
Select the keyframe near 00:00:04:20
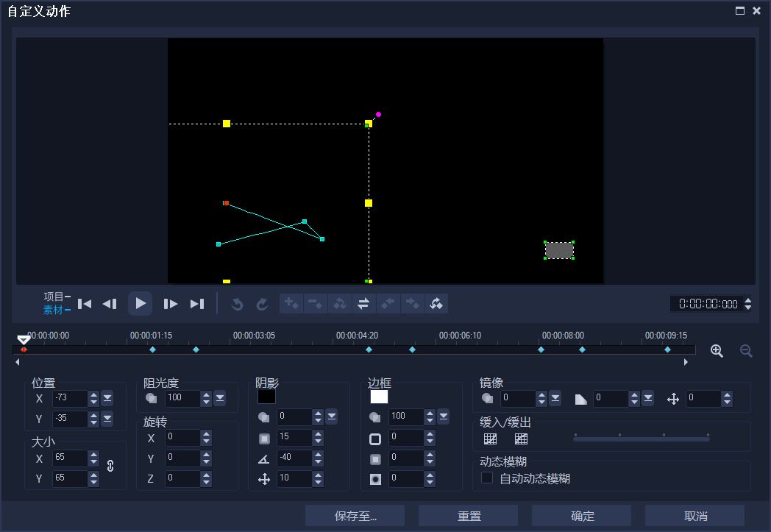pos(369,350)
